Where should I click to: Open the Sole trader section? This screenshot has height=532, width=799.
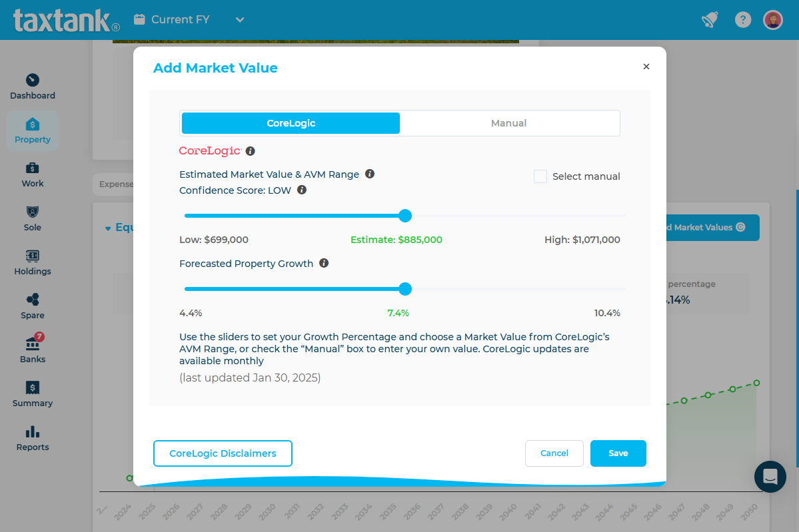pos(33,219)
